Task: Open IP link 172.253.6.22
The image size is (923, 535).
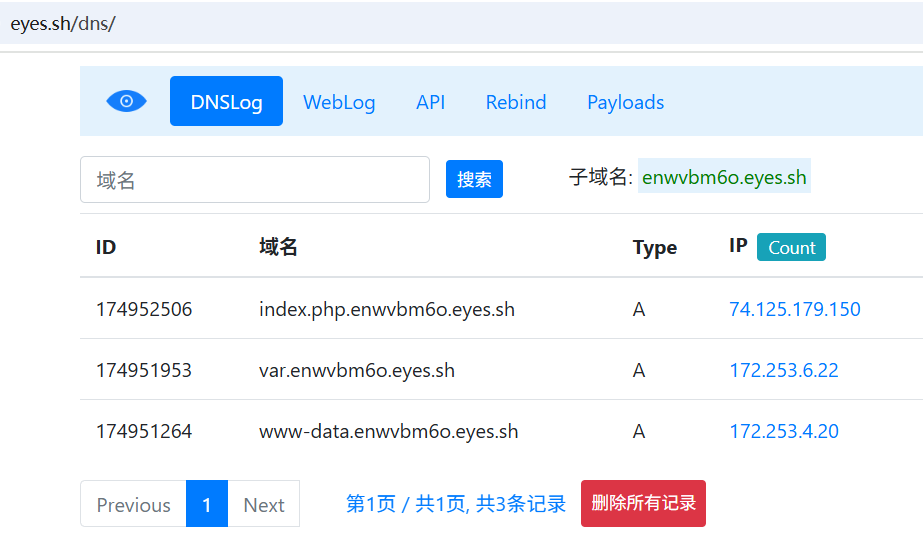Action: point(783,370)
